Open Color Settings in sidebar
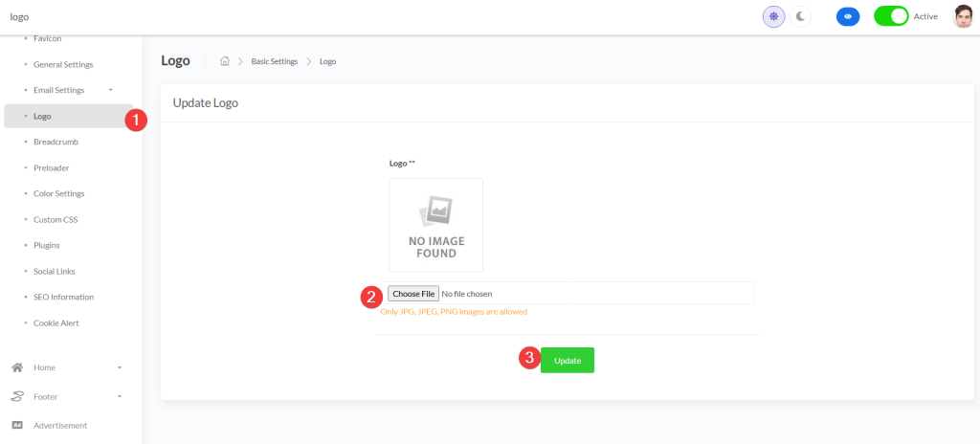This screenshot has width=980, height=444. pyautogui.click(x=58, y=193)
